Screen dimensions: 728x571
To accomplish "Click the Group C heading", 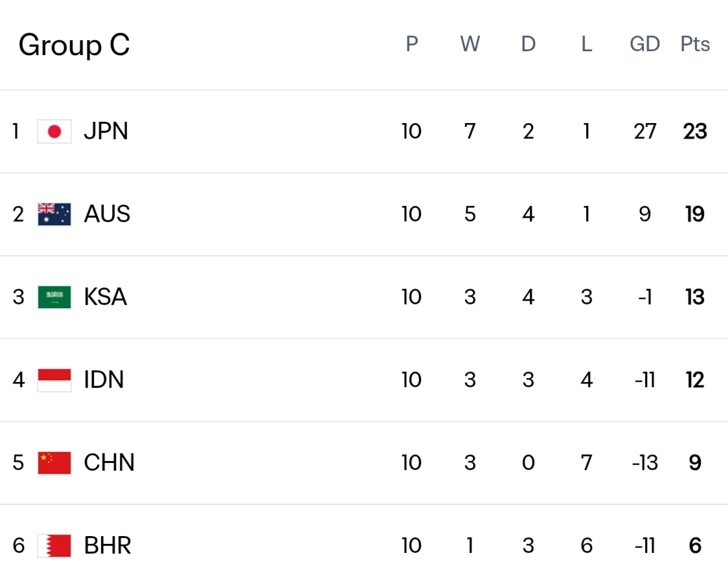I will pos(74,45).
